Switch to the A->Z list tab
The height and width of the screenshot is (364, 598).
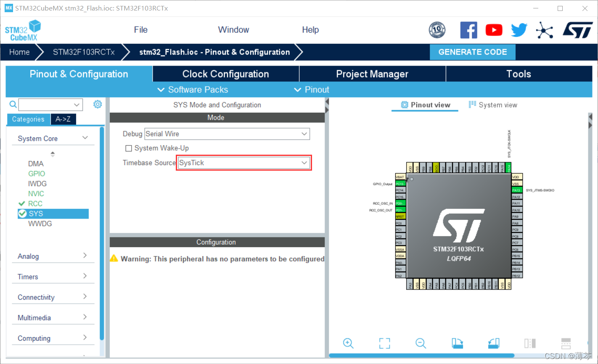coord(63,119)
